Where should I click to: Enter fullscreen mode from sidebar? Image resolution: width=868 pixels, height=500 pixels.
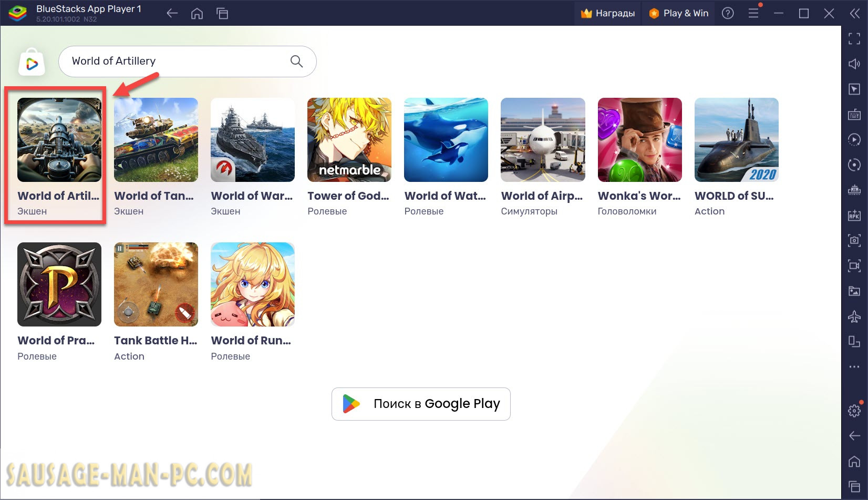coord(854,38)
